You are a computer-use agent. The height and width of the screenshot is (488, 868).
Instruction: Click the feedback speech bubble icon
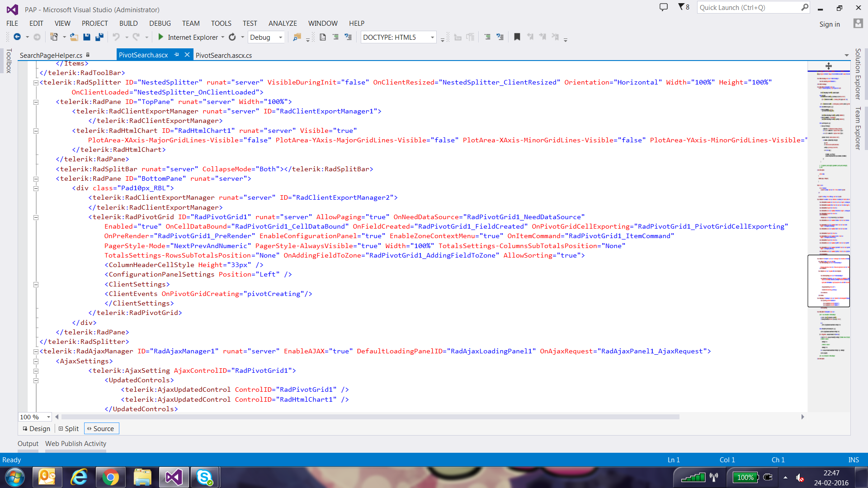coord(663,7)
